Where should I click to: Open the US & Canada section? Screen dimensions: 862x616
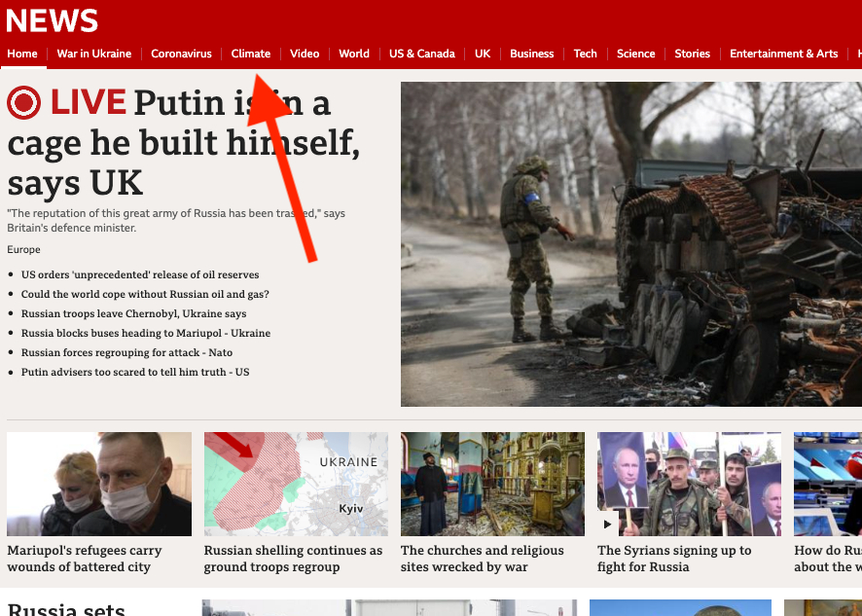pyautogui.click(x=422, y=54)
